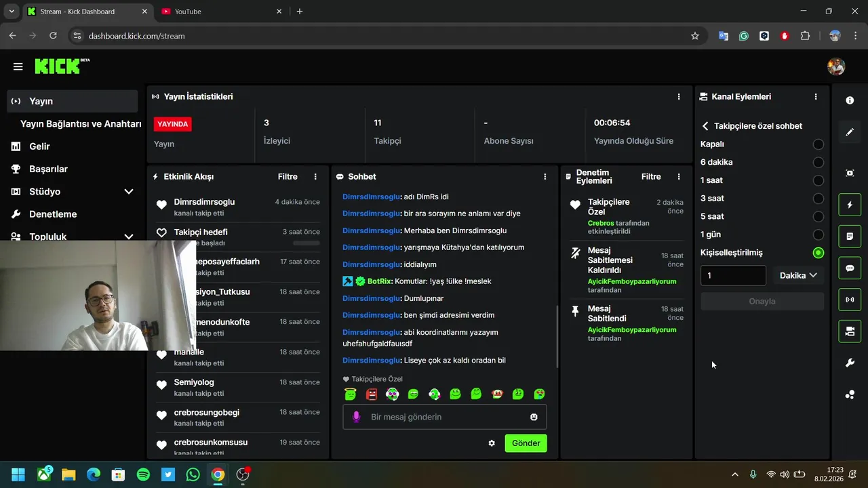
Task: Click the broadcast signal icon in right sidebar
Action: click(x=850, y=300)
